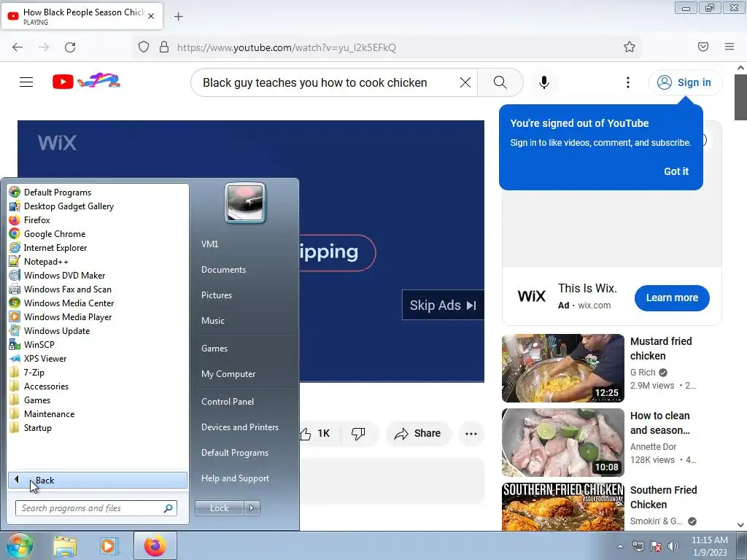The height and width of the screenshot is (560, 747).
Task: Open Internet Explorer from the programs list
Action: tap(55, 248)
